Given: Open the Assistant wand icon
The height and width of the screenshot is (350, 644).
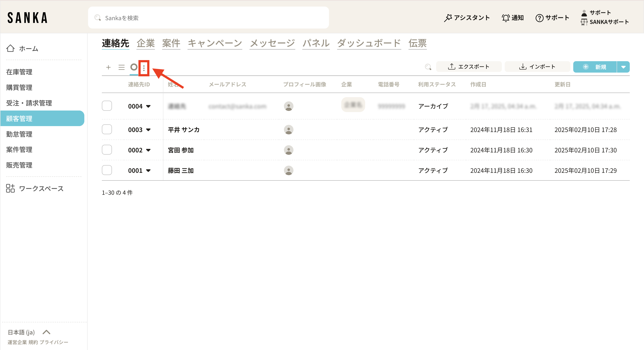Looking at the screenshot, I should tap(448, 18).
